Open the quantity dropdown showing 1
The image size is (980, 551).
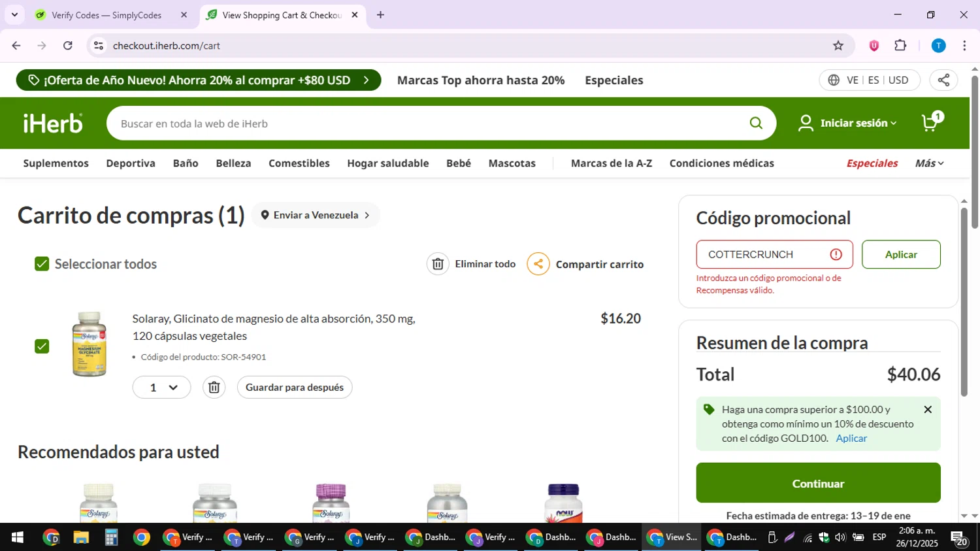pyautogui.click(x=161, y=387)
